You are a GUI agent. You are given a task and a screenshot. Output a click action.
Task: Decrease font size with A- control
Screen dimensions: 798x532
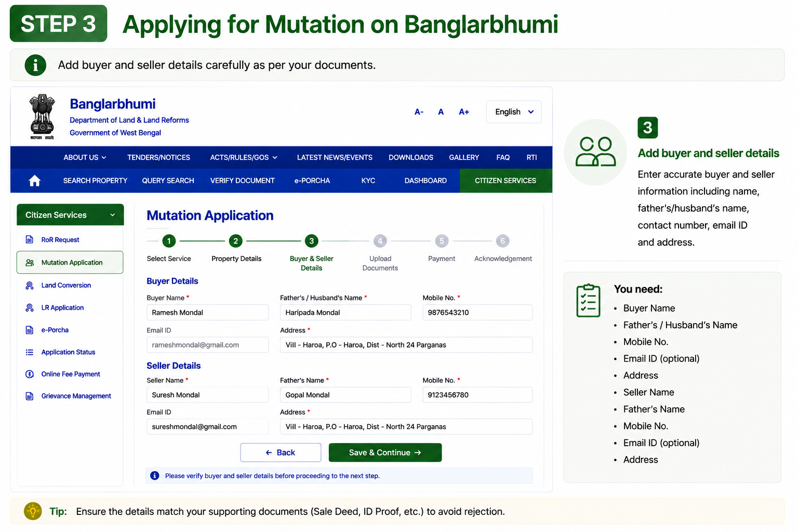[x=419, y=112]
